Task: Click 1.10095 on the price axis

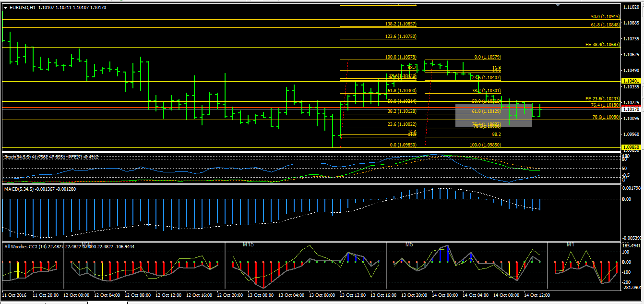Action: 632,119
